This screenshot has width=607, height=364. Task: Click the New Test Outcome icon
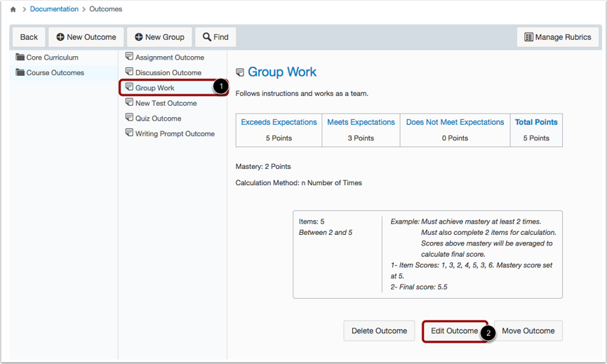[129, 102]
